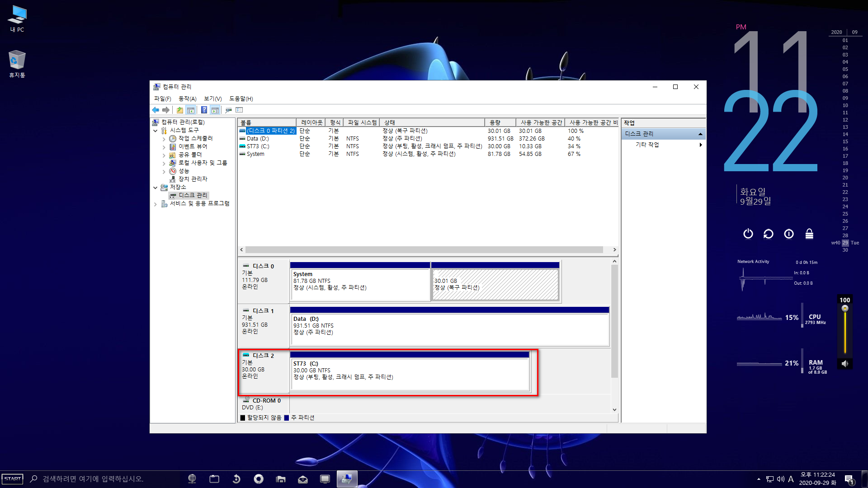Click the 작업 스케줄러 clock icon
Screen dimensions: 868x488
coord(172,139)
